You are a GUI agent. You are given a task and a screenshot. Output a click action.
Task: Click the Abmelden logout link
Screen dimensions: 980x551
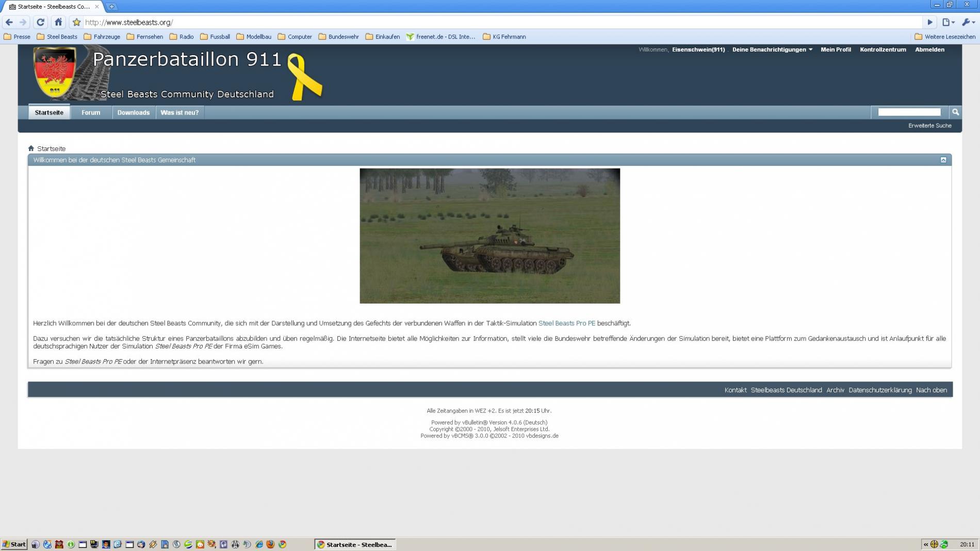point(929,49)
